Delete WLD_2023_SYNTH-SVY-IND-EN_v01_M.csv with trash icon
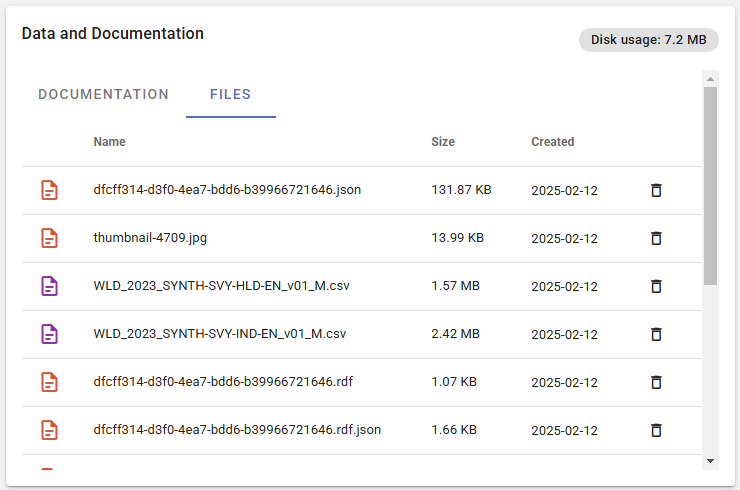 [x=656, y=334]
